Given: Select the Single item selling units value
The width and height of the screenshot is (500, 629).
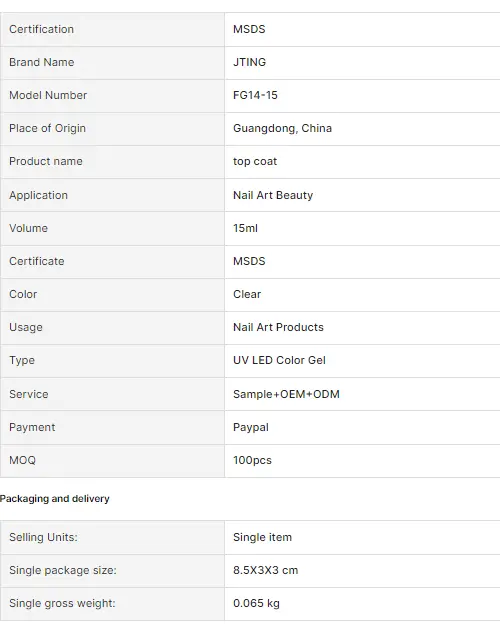Looking at the screenshot, I should tap(262, 537).
